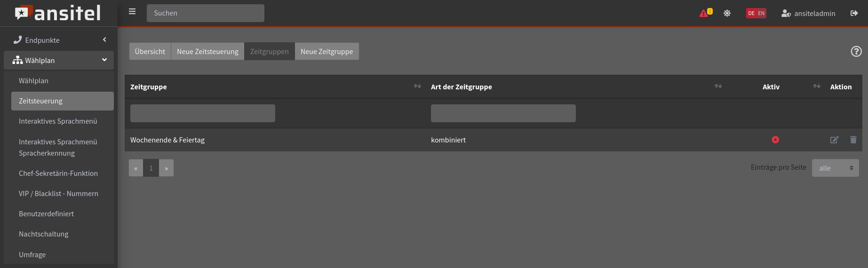This screenshot has height=268, width=868.
Task: Open the warning alert notification icon
Action: (705, 13)
